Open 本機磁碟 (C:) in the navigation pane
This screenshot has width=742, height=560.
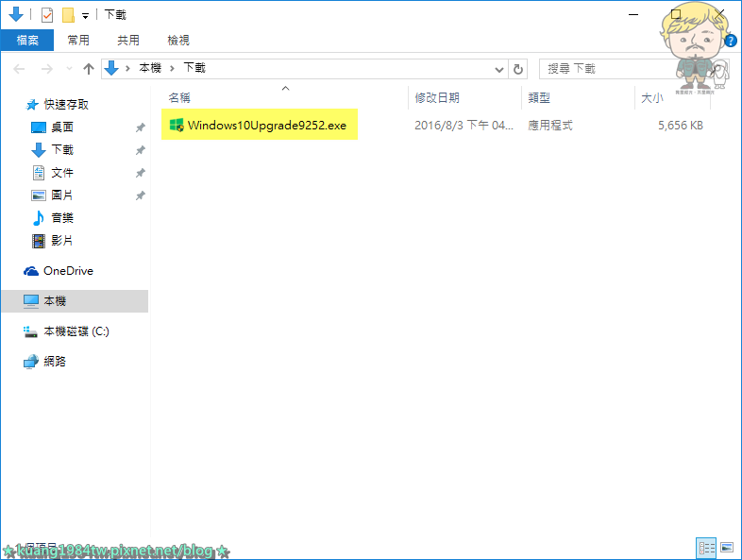pyautogui.click(x=76, y=331)
